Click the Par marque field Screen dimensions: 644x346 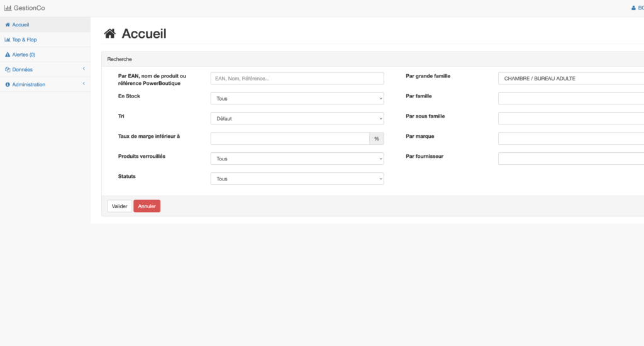(571, 138)
